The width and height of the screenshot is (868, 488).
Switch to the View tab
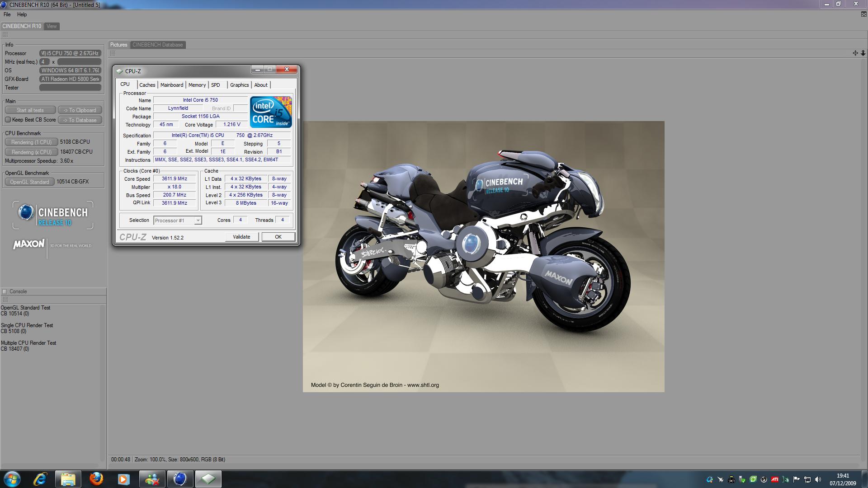tap(52, 26)
